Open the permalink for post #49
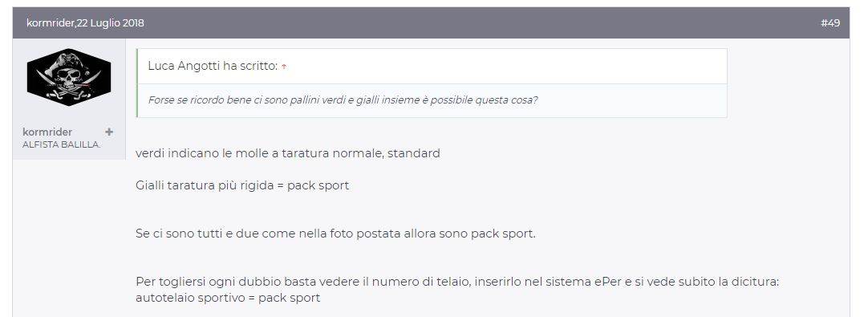This screenshot has height=317, width=868. [x=829, y=23]
